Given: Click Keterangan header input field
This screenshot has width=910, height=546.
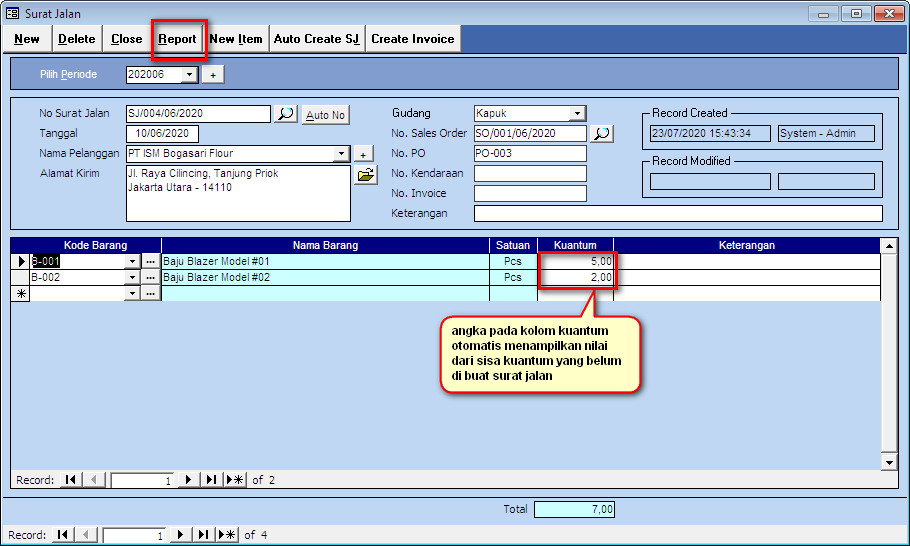Looking at the screenshot, I should click(678, 214).
